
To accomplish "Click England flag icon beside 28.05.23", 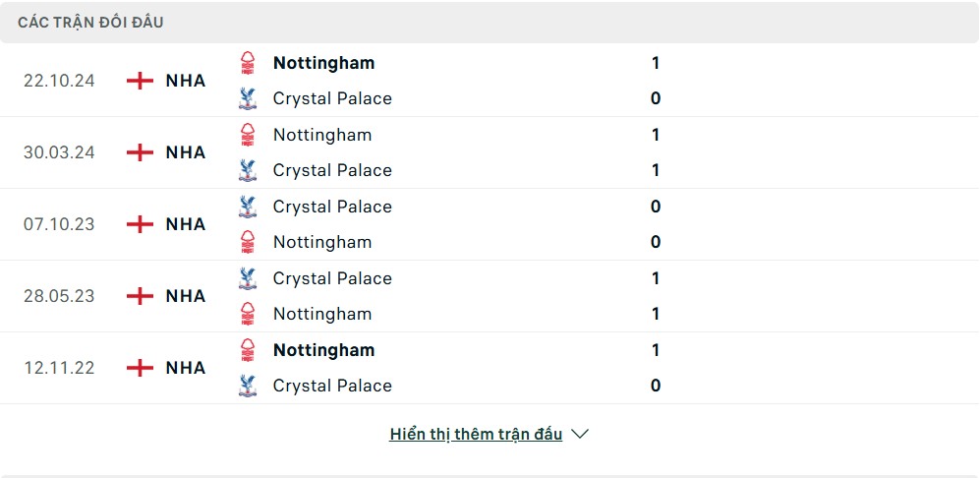I will (140, 296).
